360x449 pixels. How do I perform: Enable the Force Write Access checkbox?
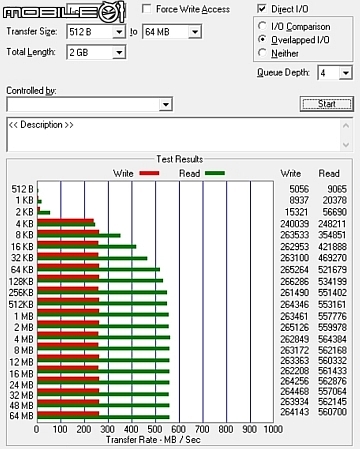[146, 9]
